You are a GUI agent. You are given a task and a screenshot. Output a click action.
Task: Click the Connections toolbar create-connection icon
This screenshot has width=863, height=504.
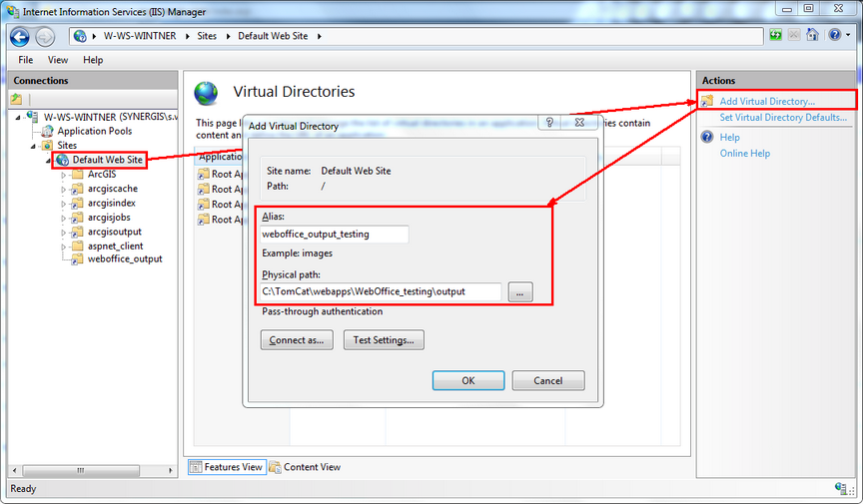pyautogui.click(x=17, y=99)
